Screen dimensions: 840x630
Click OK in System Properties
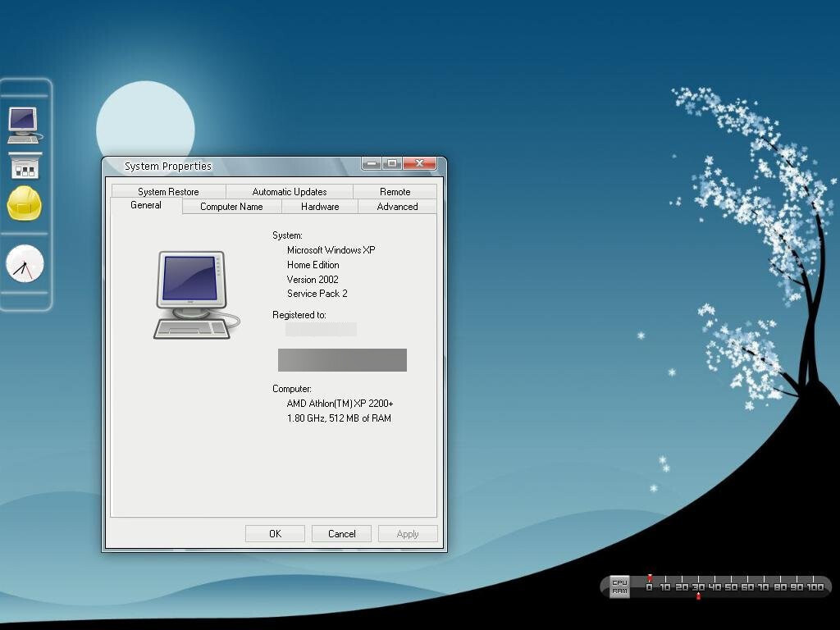[x=275, y=533]
